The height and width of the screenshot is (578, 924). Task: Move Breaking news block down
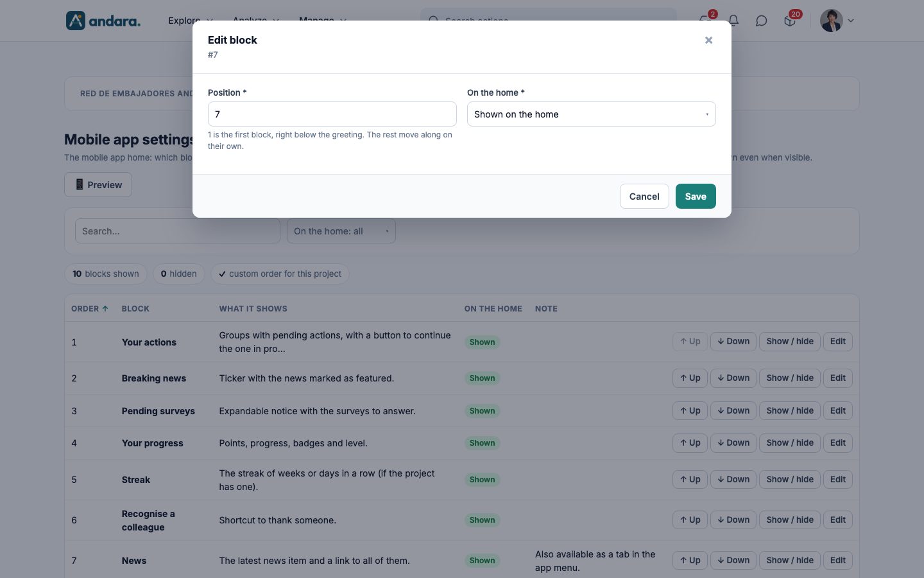733,378
